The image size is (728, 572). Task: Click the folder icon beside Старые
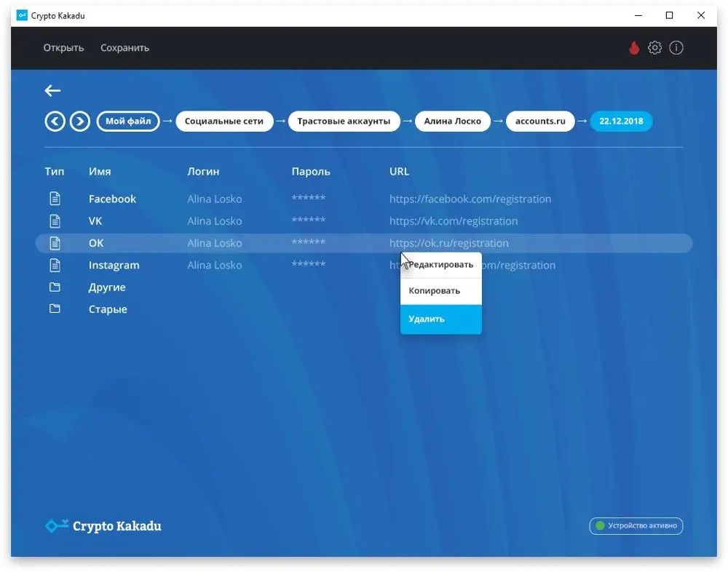point(55,309)
